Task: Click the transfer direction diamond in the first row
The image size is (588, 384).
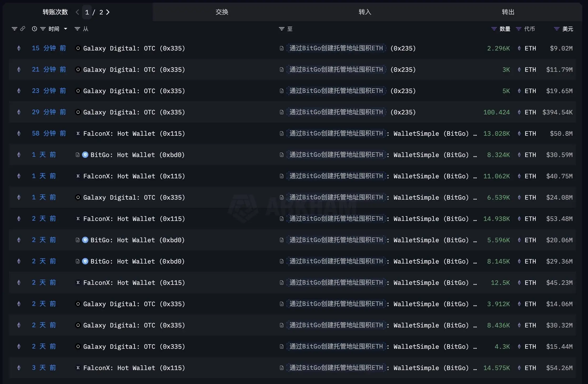Action: (x=19, y=48)
